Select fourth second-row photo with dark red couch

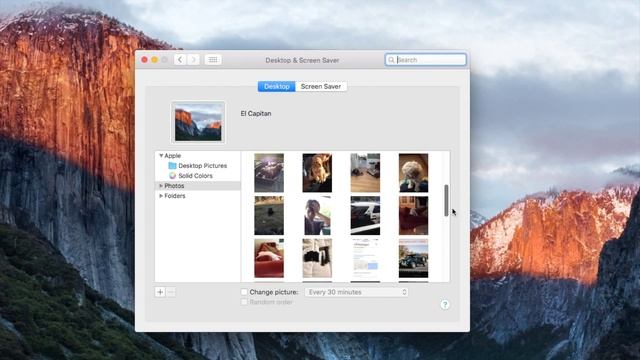(x=413, y=216)
